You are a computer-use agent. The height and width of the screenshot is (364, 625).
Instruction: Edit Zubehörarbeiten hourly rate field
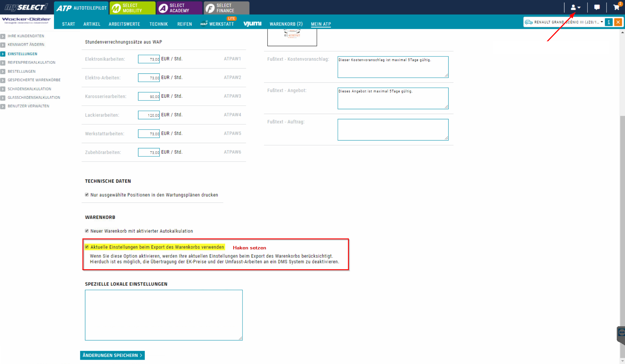click(x=149, y=152)
